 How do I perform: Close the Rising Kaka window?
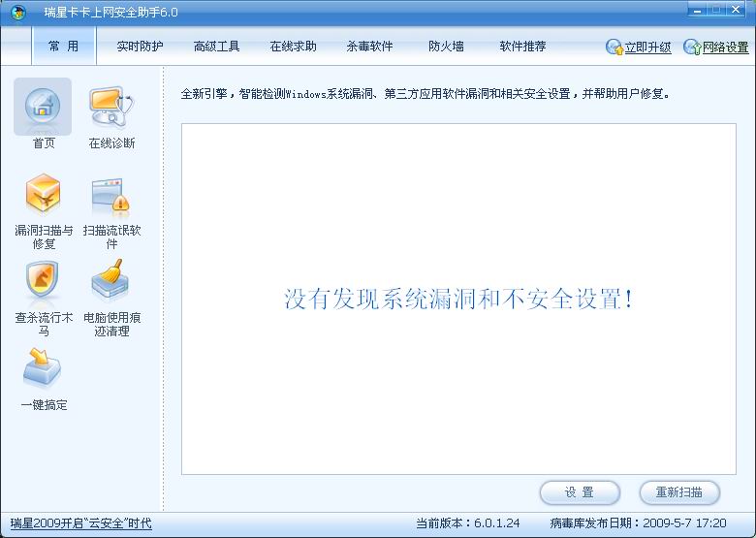[x=737, y=10]
